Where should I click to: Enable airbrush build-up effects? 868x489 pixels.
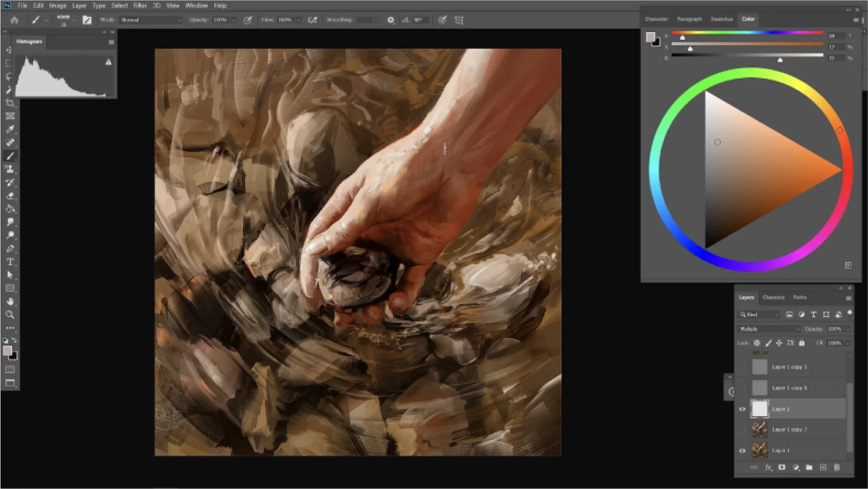click(x=313, y=20)
